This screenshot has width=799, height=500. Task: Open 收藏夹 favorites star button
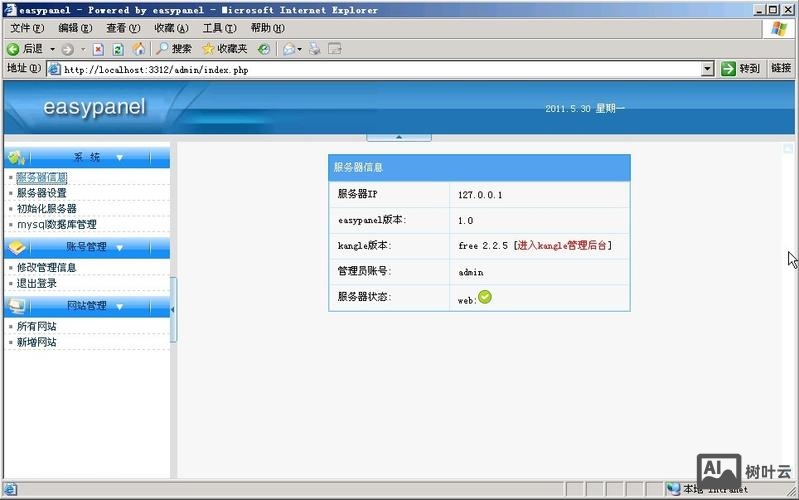click(x=224, y=49)
